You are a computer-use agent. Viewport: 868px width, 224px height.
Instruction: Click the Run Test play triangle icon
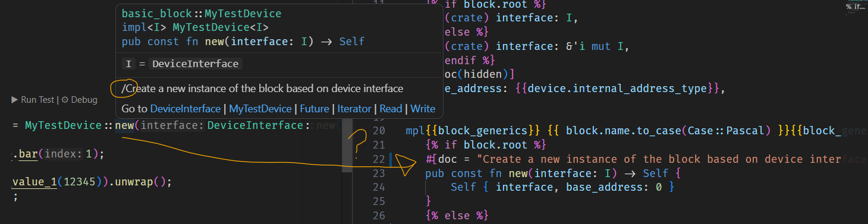click(15, 100)
